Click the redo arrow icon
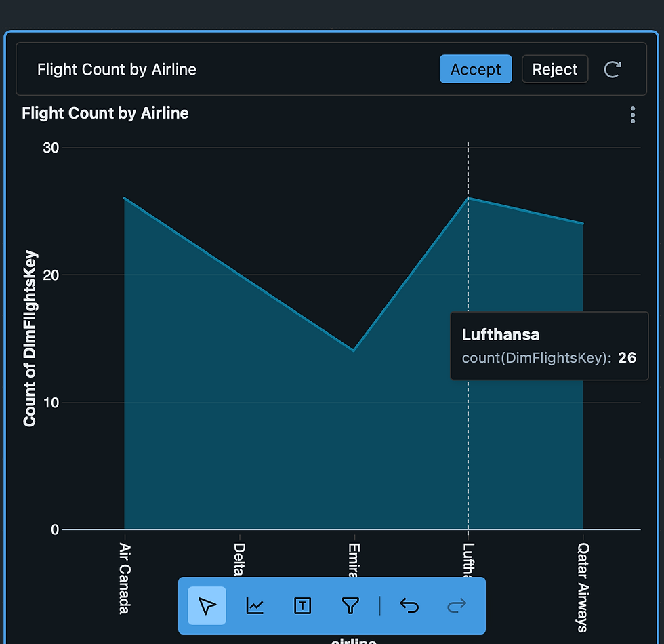 click(457, 605)
